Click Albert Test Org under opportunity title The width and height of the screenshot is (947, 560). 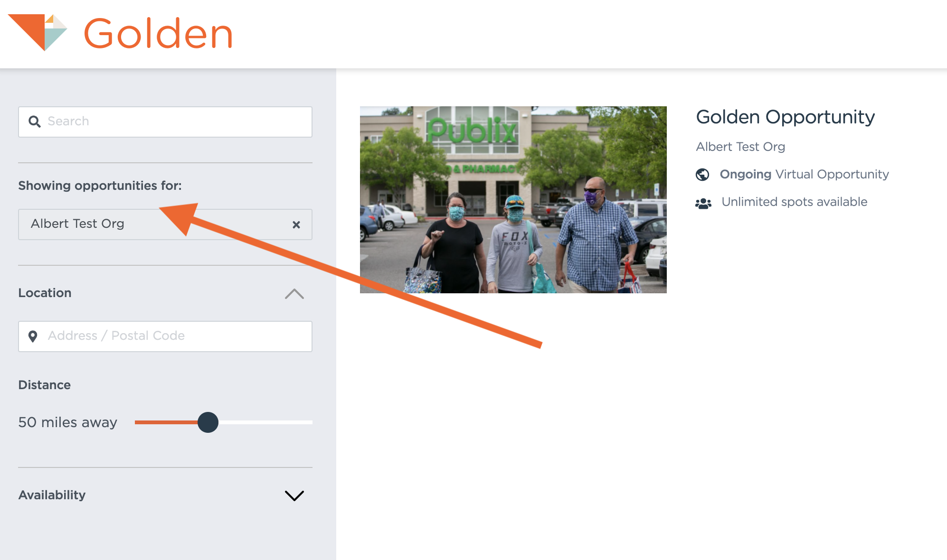coord(740,147)
